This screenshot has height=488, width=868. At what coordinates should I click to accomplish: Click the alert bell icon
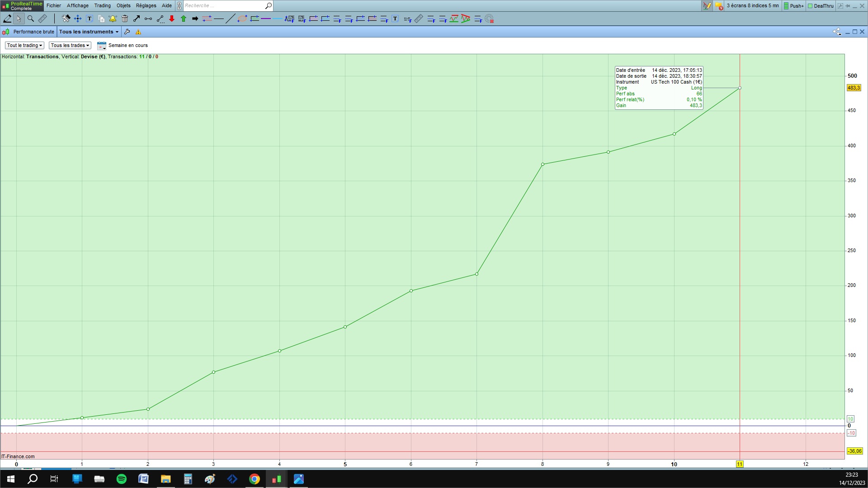(x=113, y=19)
